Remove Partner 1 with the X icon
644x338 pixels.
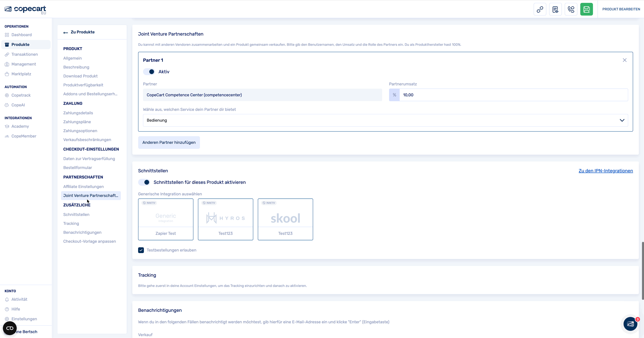coord(624,60)
